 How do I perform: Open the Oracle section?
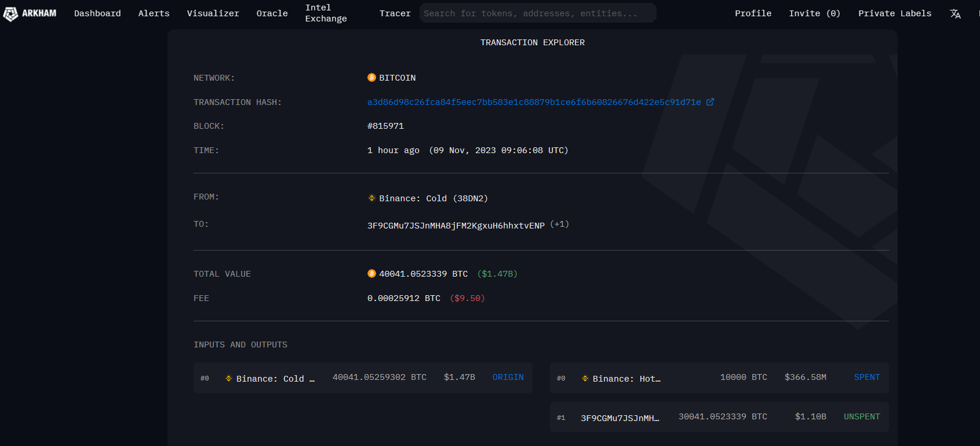pos(272,13)
